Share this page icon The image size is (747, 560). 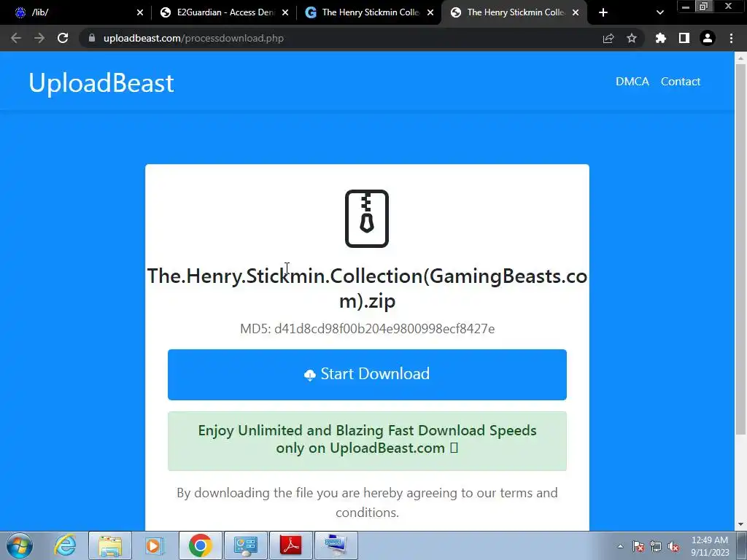(608, 38)
